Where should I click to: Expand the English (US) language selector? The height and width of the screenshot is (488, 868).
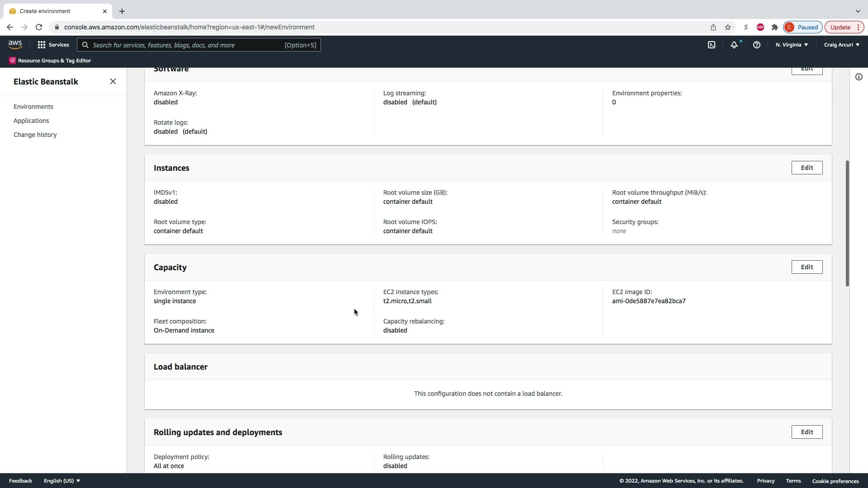(x=62, y=481)
